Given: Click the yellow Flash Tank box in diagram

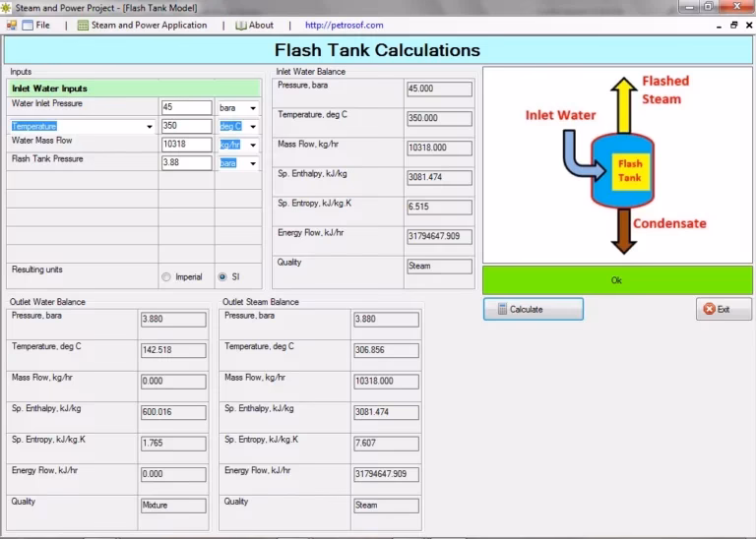Looking at the screenshot, I should click(631, 171).
